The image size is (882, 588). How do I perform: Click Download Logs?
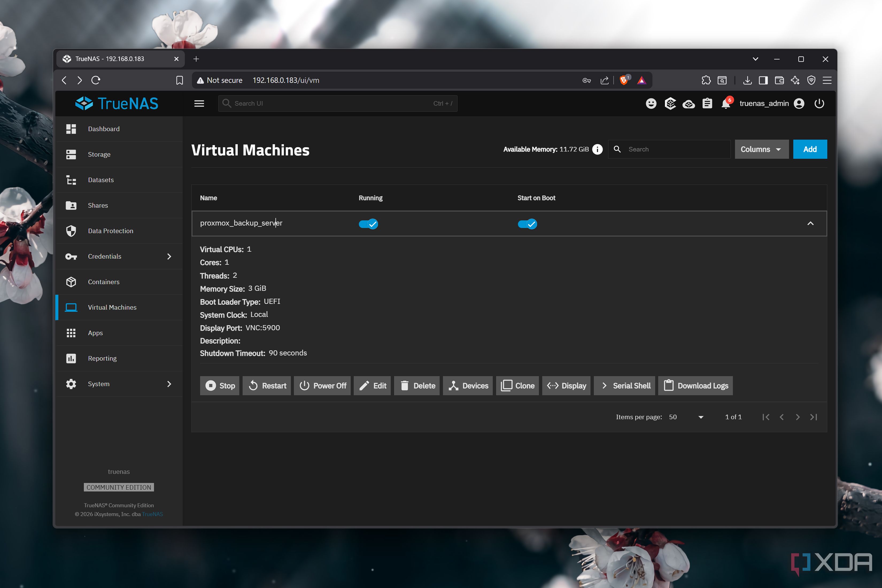coord(696,385)
